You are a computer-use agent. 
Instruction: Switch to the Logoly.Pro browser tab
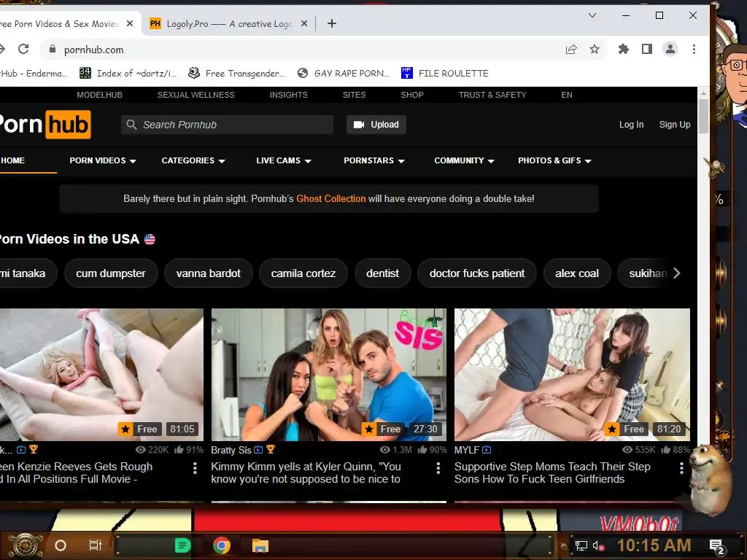click(228, 23)
